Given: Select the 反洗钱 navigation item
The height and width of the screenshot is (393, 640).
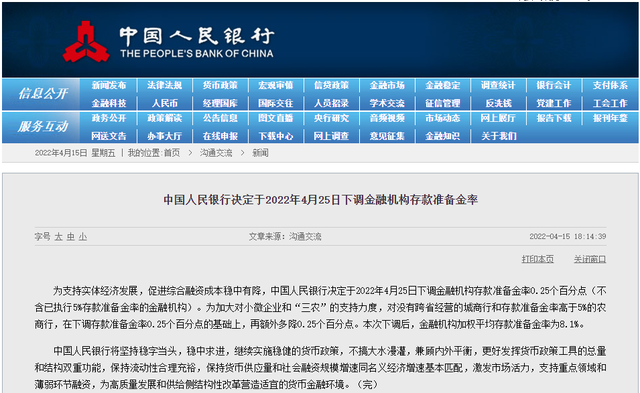Looking at the screenshot, I should tap(498, 103).
